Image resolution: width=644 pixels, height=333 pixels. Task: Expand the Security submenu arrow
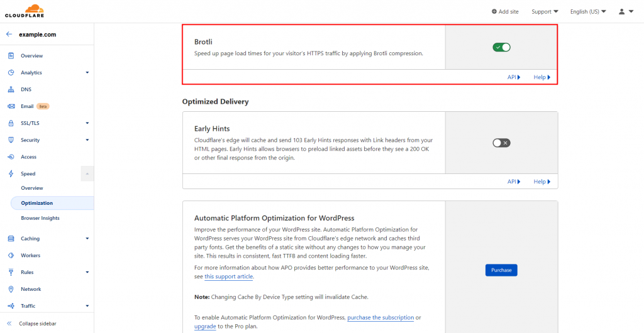pos(87,140)
